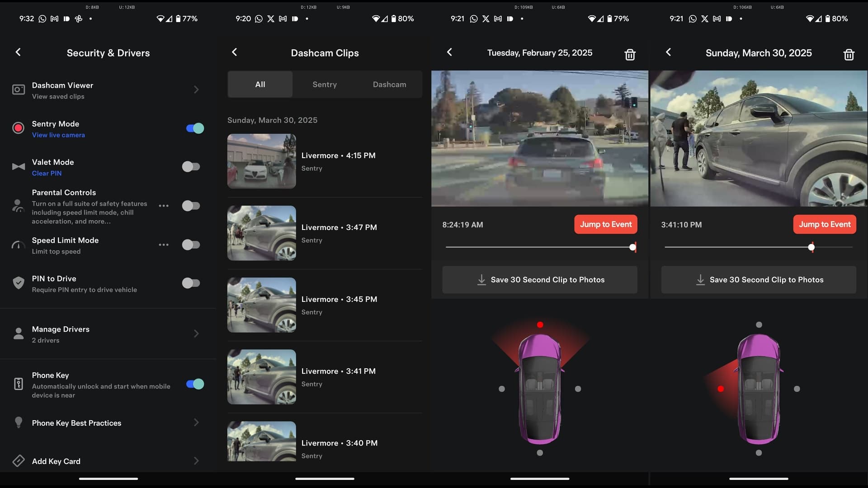This screenshot has height=488, width=868.
Task: Switch to the Dashcam tab
Action: [389, 84]
